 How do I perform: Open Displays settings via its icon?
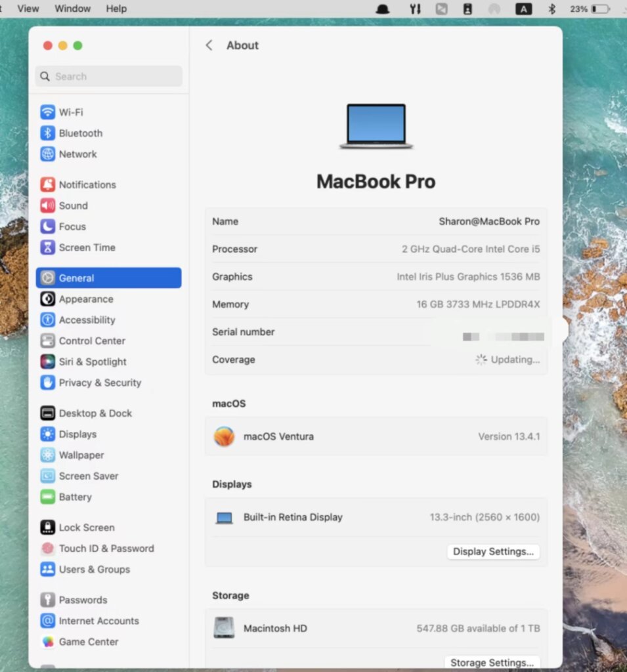click(x=47, y=434)
